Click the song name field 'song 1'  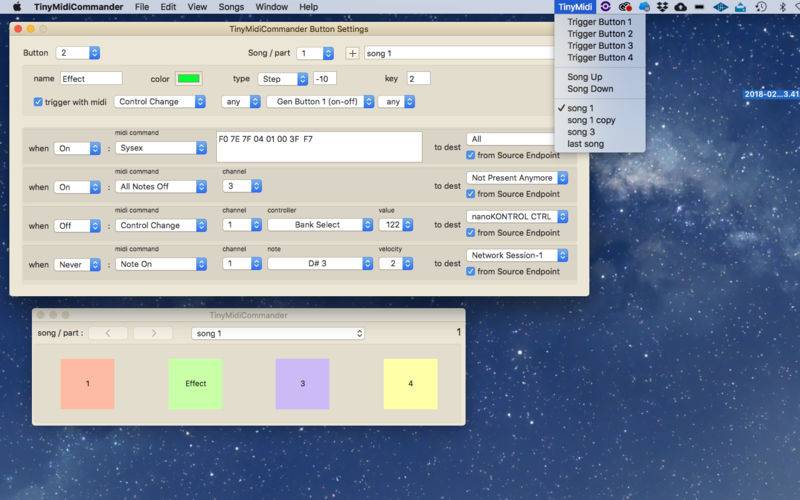pyautogui.click(x=459, y=53)
